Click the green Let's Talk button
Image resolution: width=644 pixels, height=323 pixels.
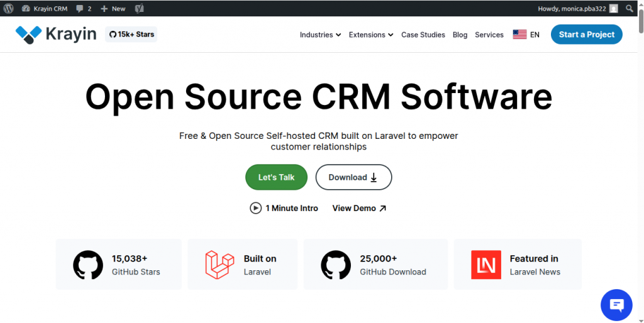[x=277, y=177]
